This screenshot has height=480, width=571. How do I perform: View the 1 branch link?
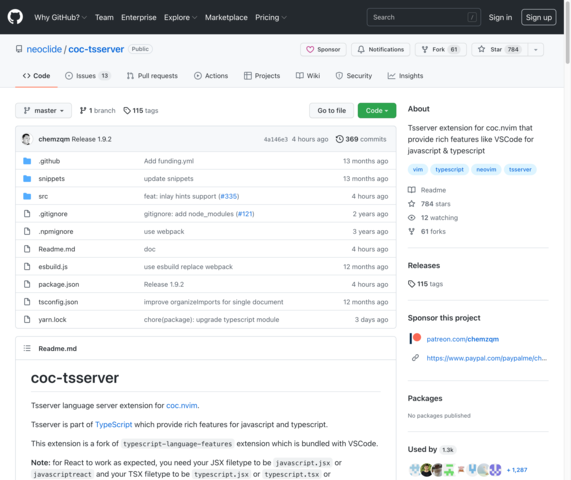(x=98, y=110)
